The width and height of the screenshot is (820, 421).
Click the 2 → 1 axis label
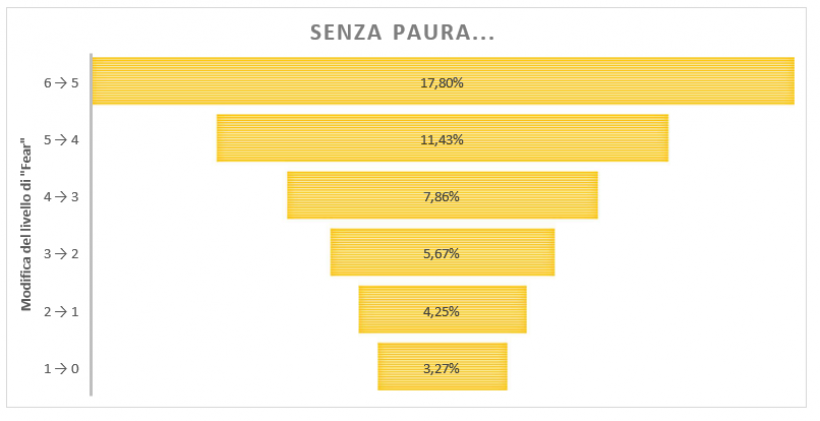[61, 312]
